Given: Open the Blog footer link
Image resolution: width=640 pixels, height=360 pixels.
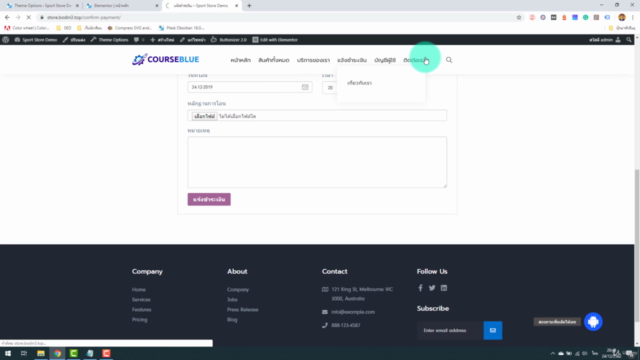Looking at the screenshot, I should click(232, 320).
